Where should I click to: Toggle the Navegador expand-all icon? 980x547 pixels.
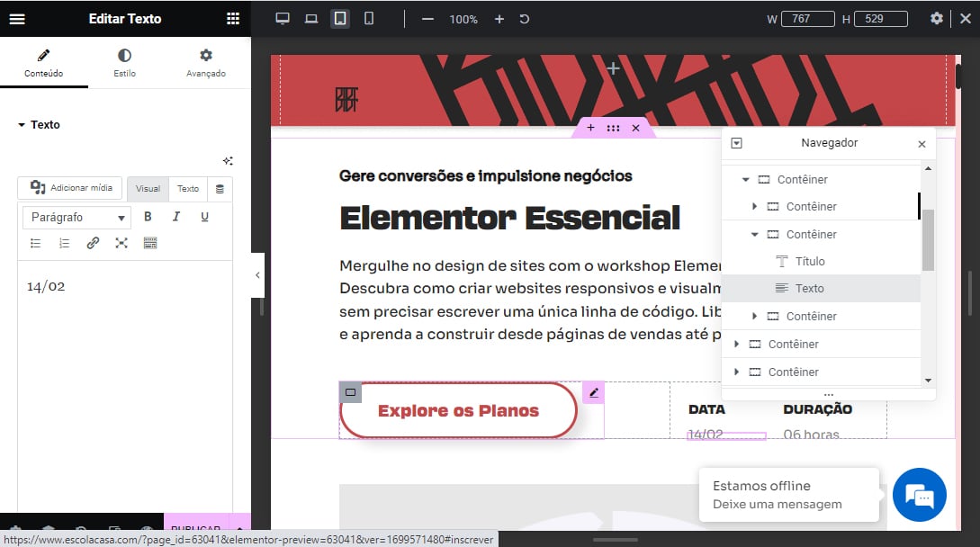(x=737, y=143)
